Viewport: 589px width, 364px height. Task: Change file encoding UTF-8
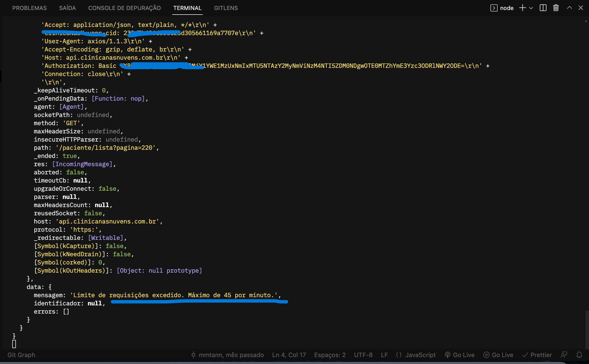click(x=363, y=355)
